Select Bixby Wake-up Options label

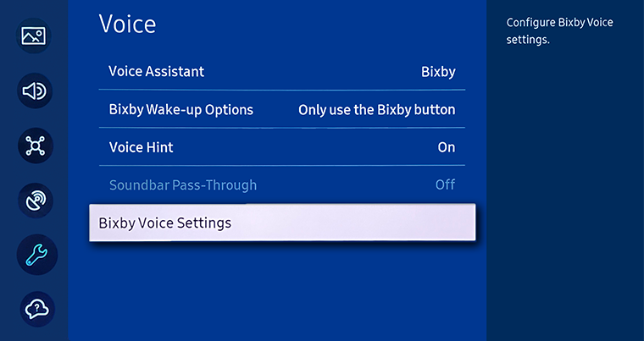pos(181,110)
